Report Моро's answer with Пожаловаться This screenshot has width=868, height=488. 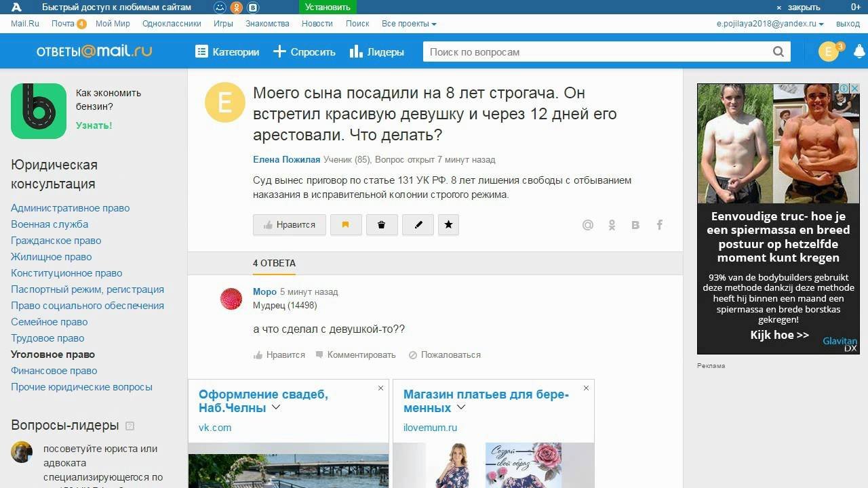click(x=444, y=355)
